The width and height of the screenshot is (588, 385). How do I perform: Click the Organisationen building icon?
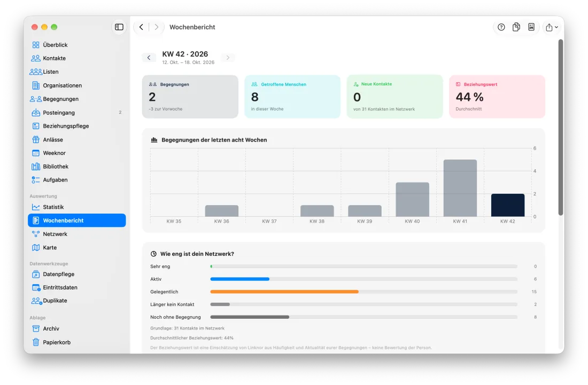point(36,85)
